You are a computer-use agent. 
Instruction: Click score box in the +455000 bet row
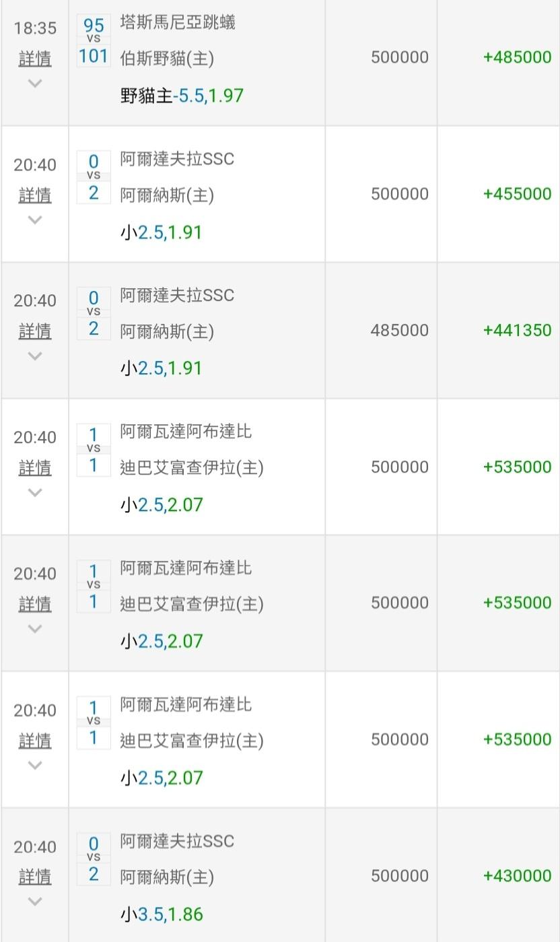(94, 177)
